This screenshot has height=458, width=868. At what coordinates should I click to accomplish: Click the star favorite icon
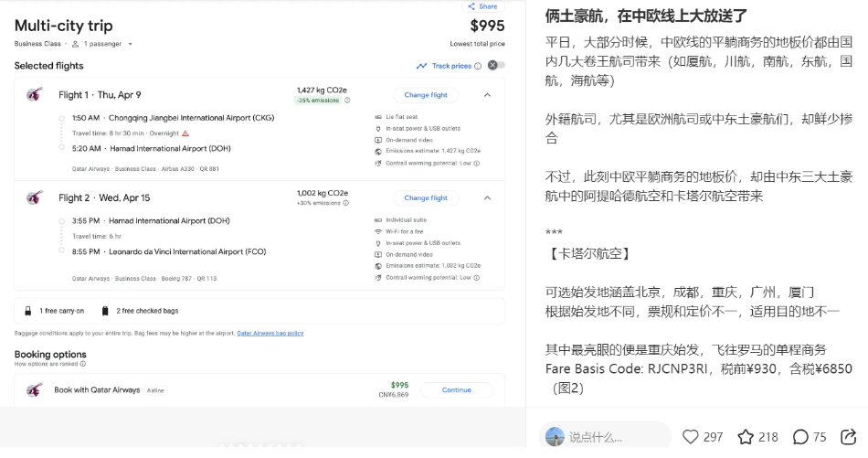tap(746, 437)
